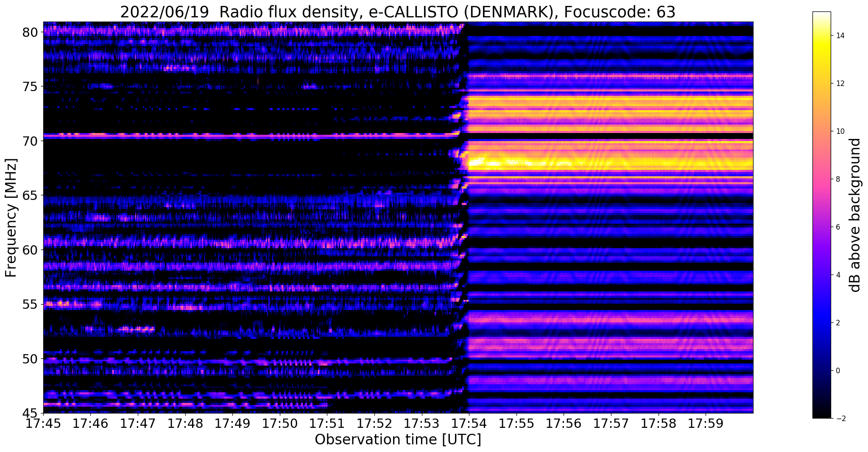Viewport: 868px width, 452px height.
Task: Click the 17:50 time tick label
Action: coord(280,424)
